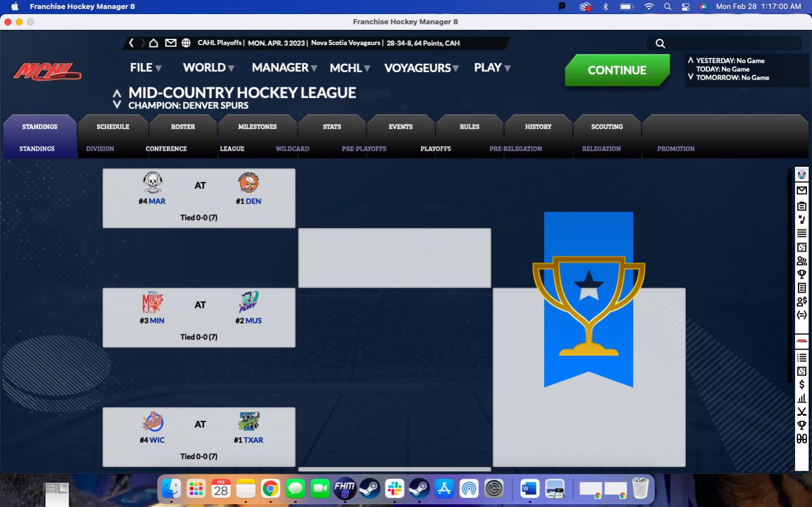812x507 pixels.
Task: Click the MCHL league logo
Action: 47,72
